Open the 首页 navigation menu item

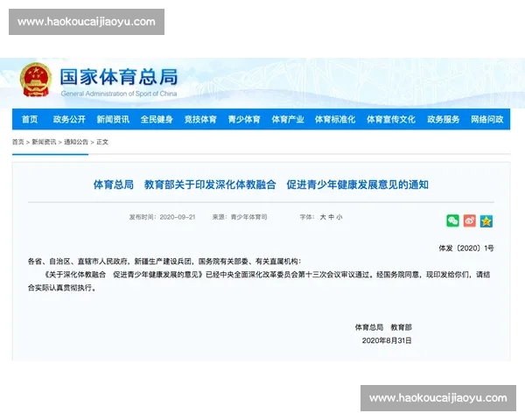tap(30, 119)
